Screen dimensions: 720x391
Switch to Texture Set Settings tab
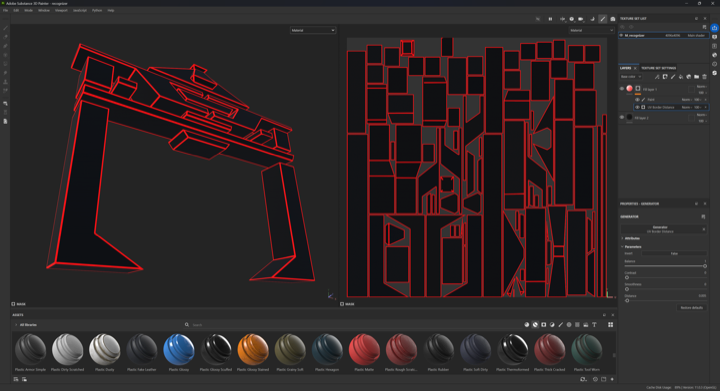click(x=658, y=68)
